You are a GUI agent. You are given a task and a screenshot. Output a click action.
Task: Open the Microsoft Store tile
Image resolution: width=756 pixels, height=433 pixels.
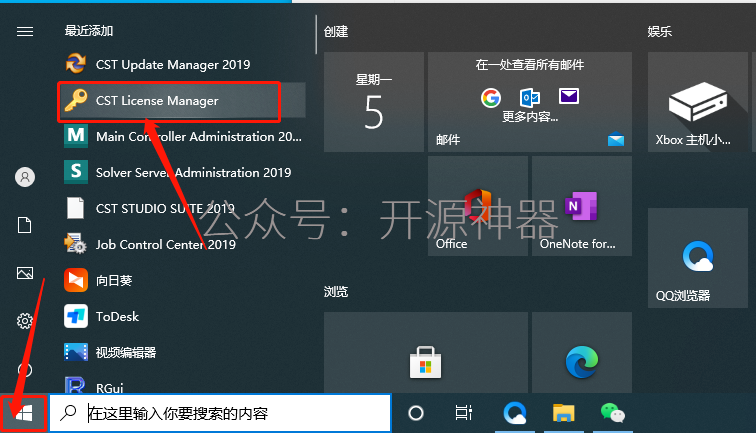click(426, 352)
